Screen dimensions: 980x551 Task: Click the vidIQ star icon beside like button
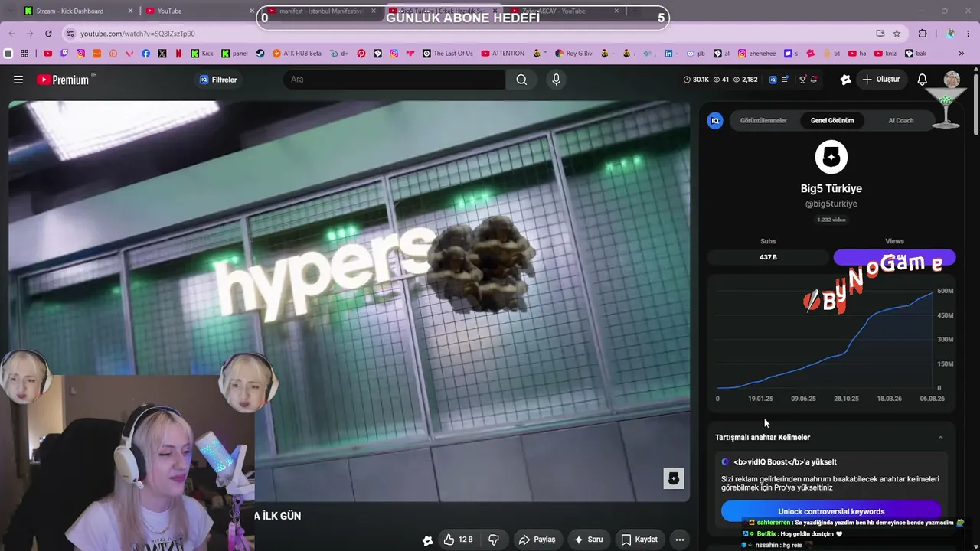tap(427, 540)
